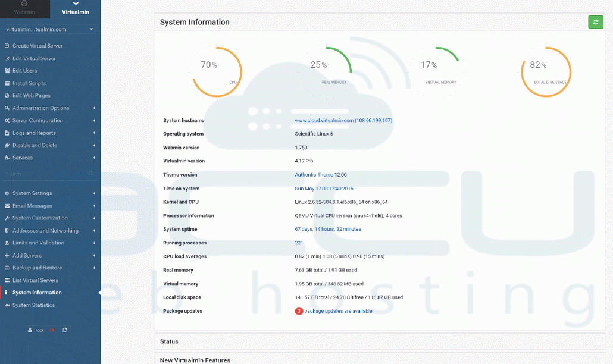The width and height of the screenshot is (613, 364).
Task: Click the 70% CPU gauge
Action: click(x=217, y=72)
